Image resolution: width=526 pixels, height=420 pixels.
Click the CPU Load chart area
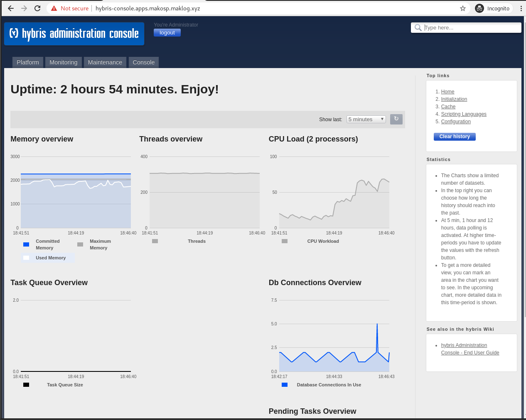pos(334,192)
